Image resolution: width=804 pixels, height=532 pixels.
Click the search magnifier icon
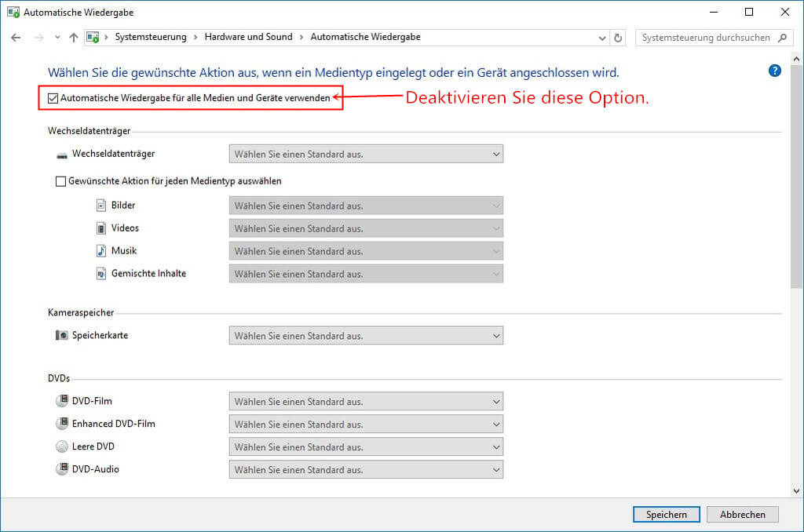pyautogui.click(x=782, y=38)
